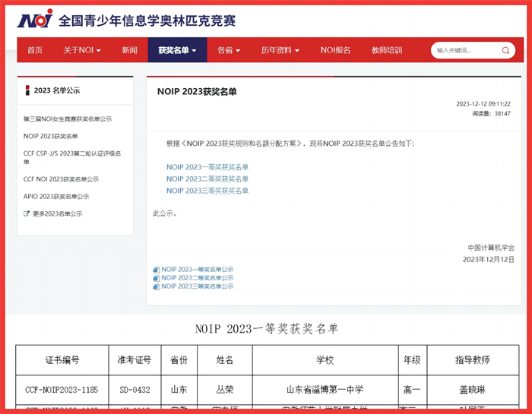Click the search magnifier icon
532x414 pixels.
(x=506, y=51)
